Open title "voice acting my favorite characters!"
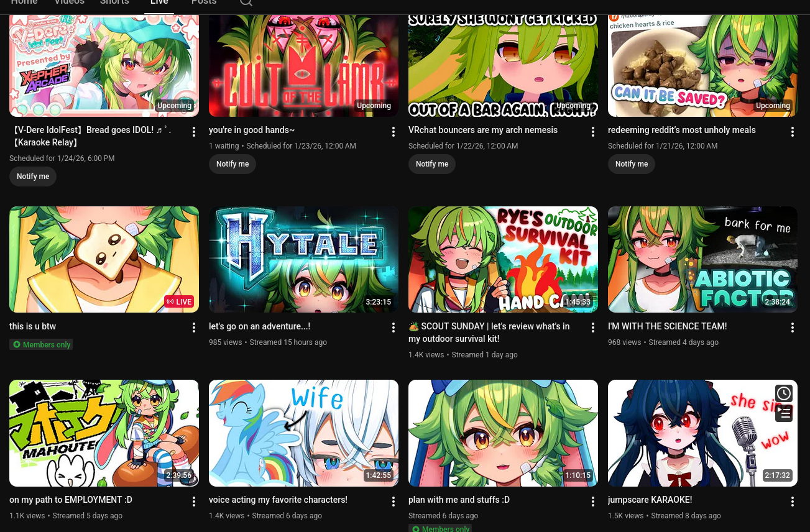 pos(278,500)
